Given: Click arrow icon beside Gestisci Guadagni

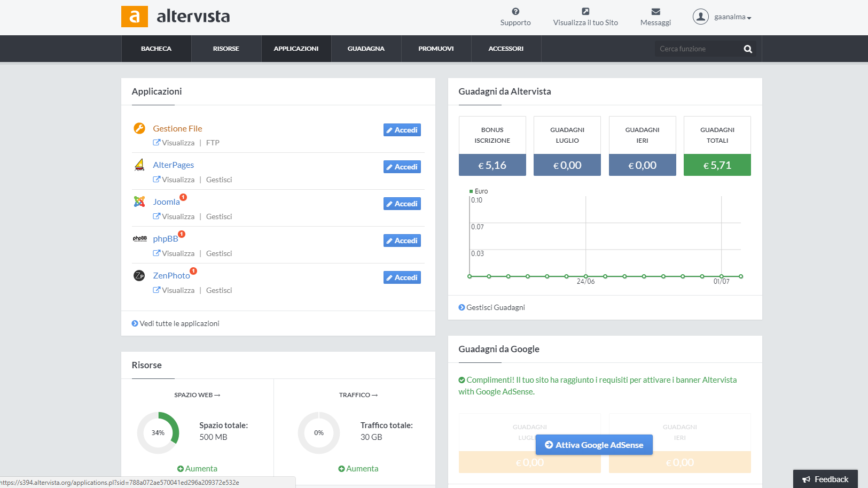Looking at the screenshot, I should (x=462, y=307).
